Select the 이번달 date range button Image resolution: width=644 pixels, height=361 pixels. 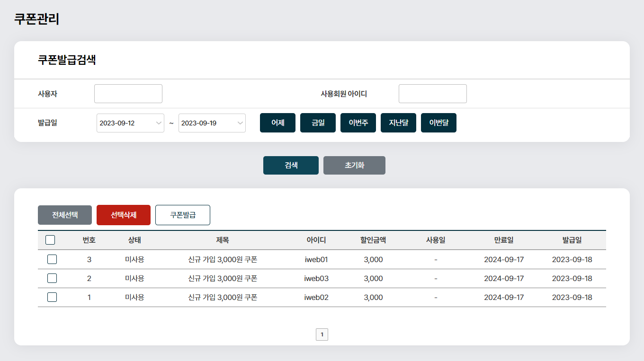(x=438, y=123)
